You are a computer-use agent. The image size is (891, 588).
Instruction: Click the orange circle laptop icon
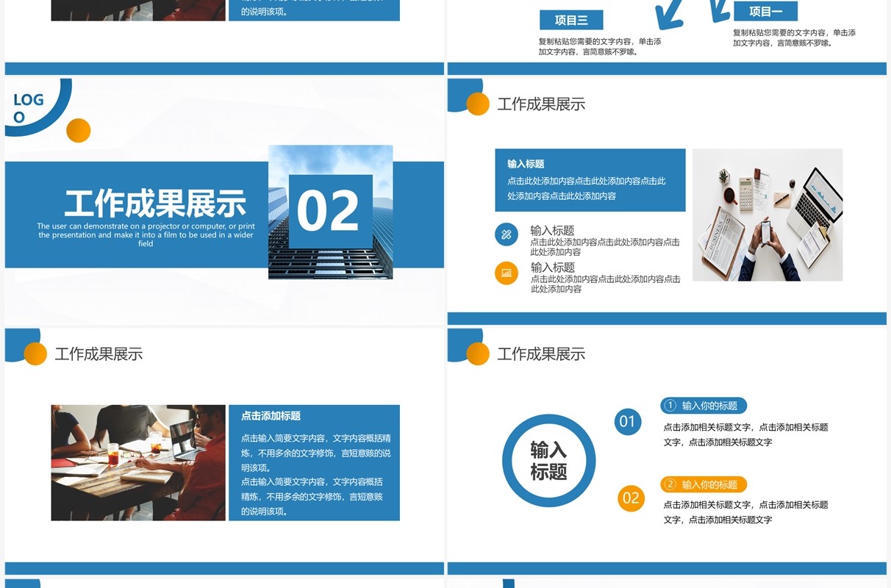click(x=507, y=273)
